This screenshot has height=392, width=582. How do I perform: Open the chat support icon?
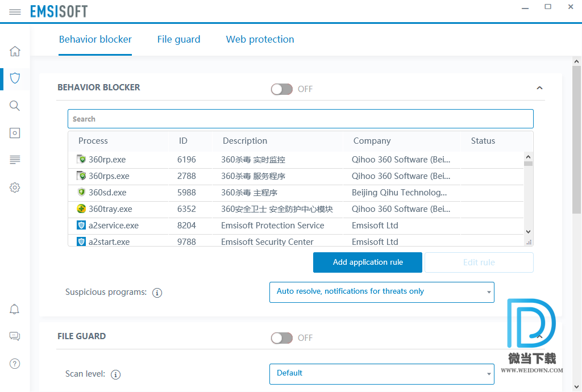click(x=15, y=336)
